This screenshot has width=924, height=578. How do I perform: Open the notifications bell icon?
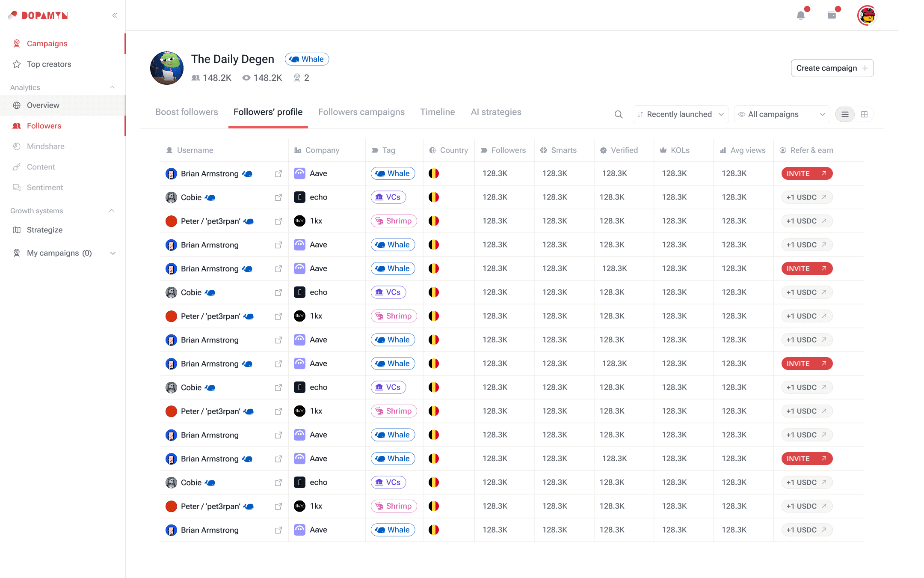click(x=801, y=15)
